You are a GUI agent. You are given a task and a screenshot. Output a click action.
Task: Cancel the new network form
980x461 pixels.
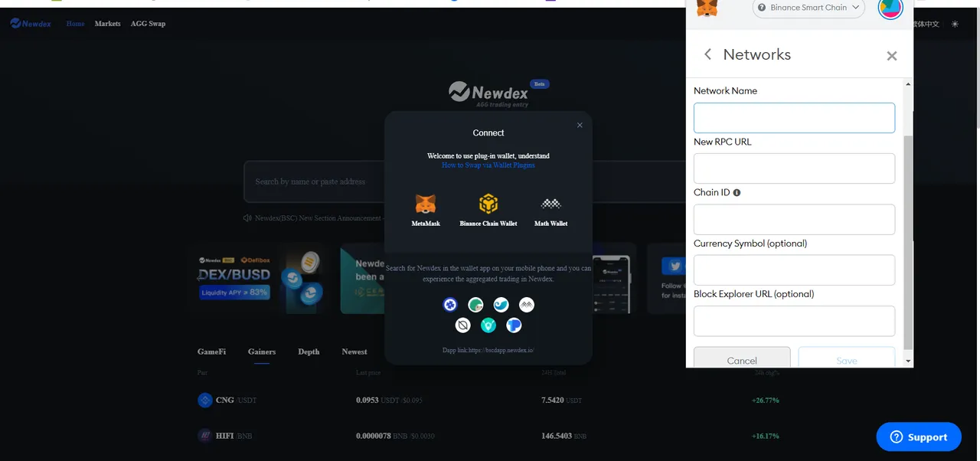click(x=742, y=358)
